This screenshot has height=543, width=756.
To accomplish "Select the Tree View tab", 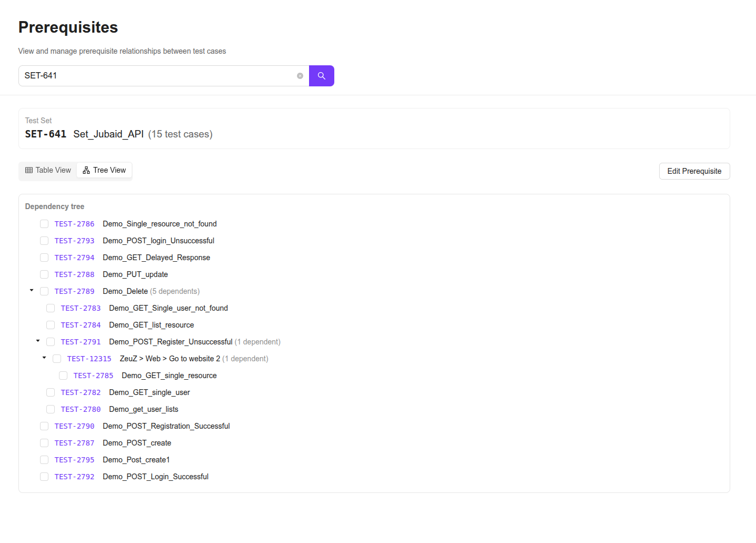I will (104, 170).
